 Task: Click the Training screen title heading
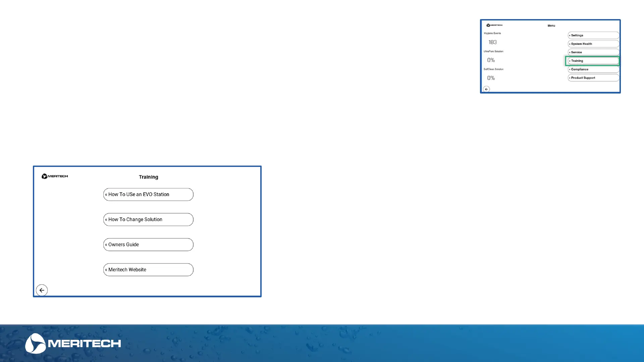pos(149,177)
